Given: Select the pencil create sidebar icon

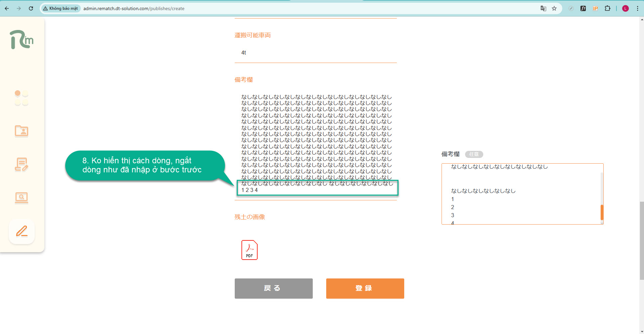Looking at the screenshot, I should click(22, 231).
